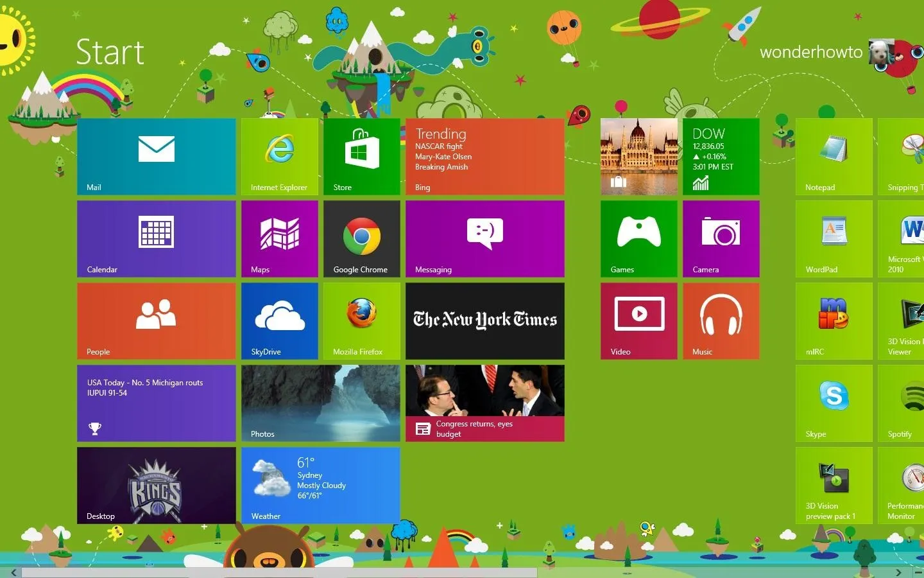Viewport: 924px width, 578px height.
Task: Open the Travel tile with building photo
Action: [x=639, y=157]
